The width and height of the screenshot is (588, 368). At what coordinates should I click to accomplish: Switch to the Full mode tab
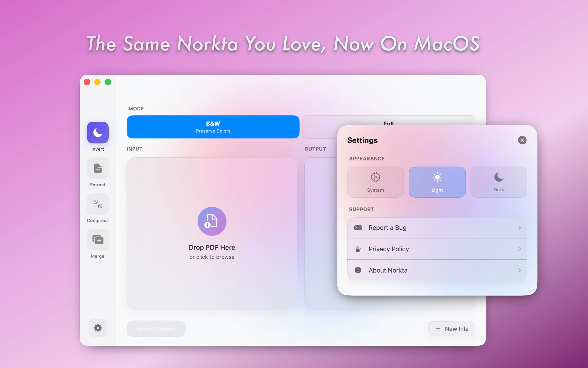click(x=388, y=121)
